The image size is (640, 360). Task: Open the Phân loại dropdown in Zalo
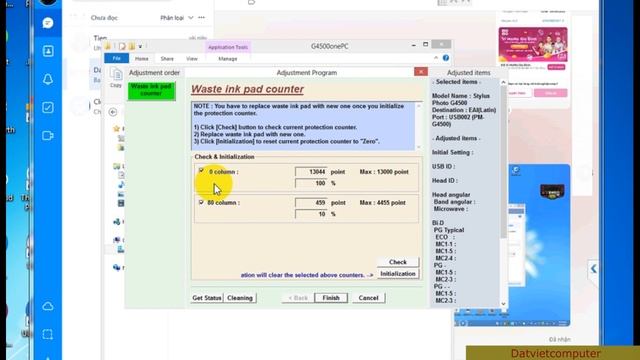click(x=177, y=18)
